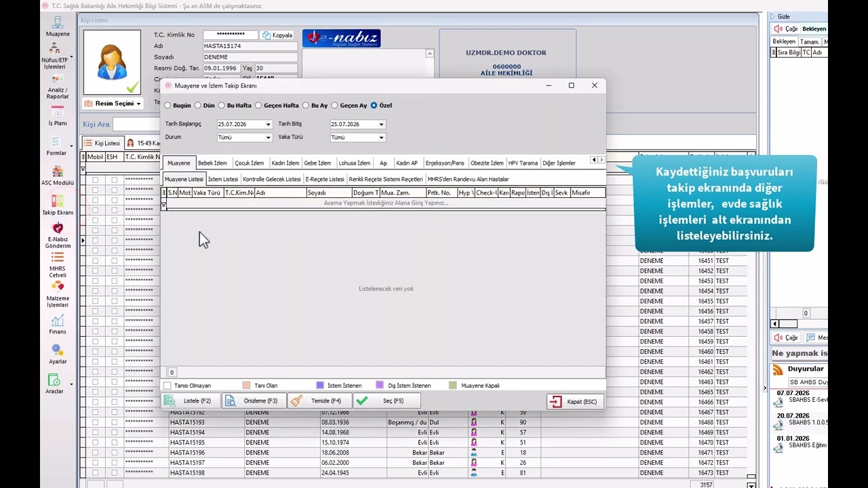The height and width of the screenshot is (488, 868).
Task: Select the Bu Hafta radio button
Action: point(222,106)
